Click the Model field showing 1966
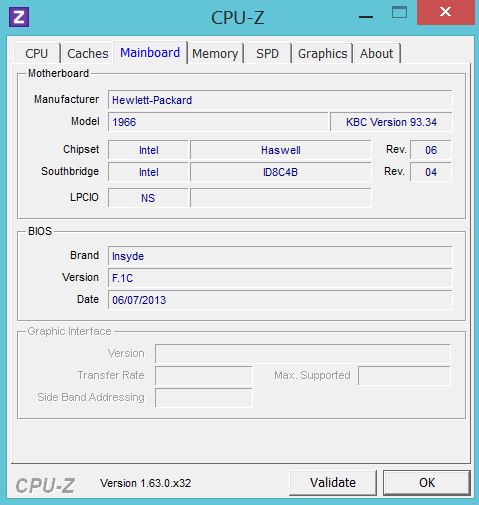This screenshot has width=479, height=505. click(x=218, y=122)
